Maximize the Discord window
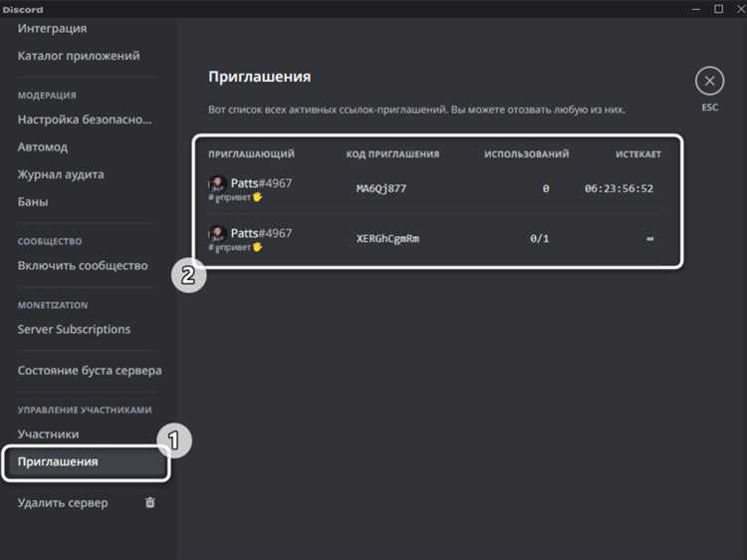The width and height of the screenshot is (747, 560). [x=718, y=9]
